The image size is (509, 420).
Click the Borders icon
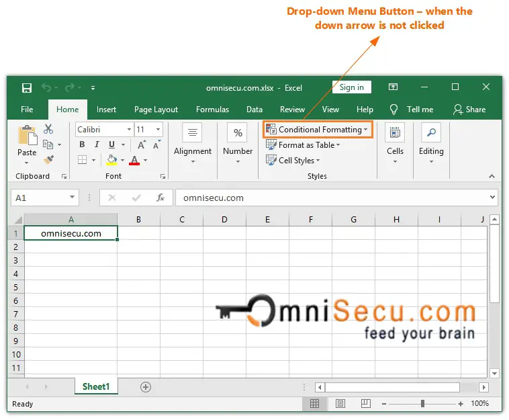(x=82, y=160)
